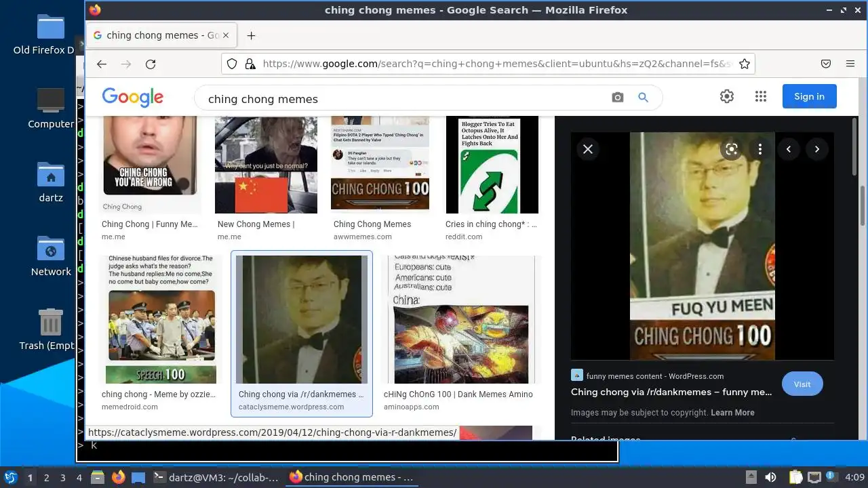Click the show desktop taskbar icon
This screenshot has width=868, height=488.
(x=138, y=477)
